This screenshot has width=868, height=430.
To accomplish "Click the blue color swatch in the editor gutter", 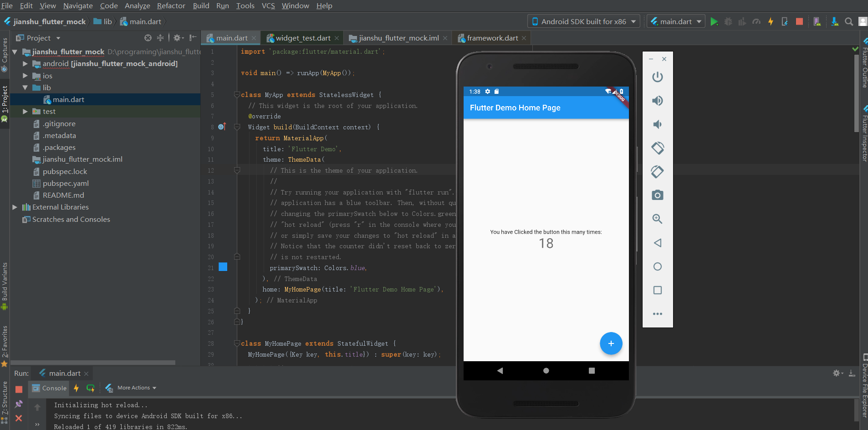I will 223,267.
